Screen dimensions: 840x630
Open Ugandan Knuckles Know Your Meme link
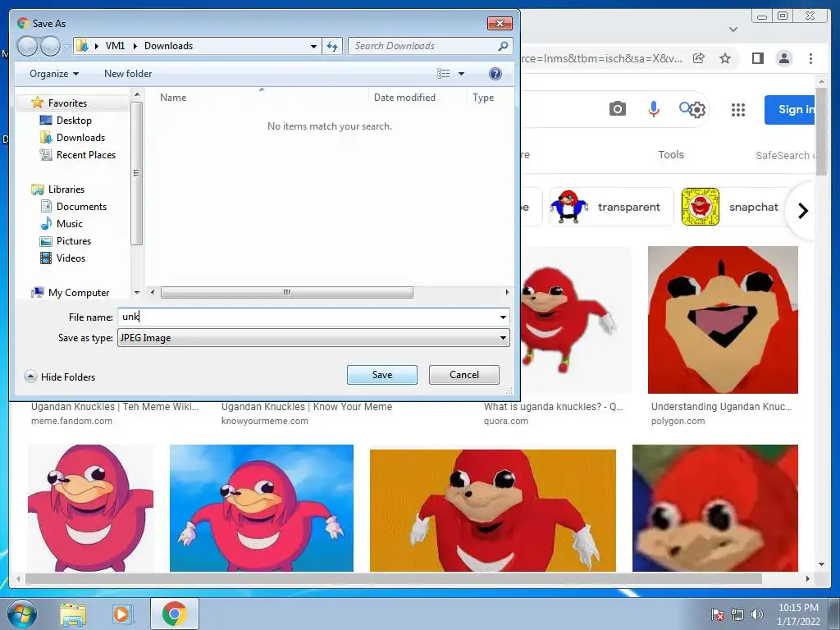click(x=307, y=407)
